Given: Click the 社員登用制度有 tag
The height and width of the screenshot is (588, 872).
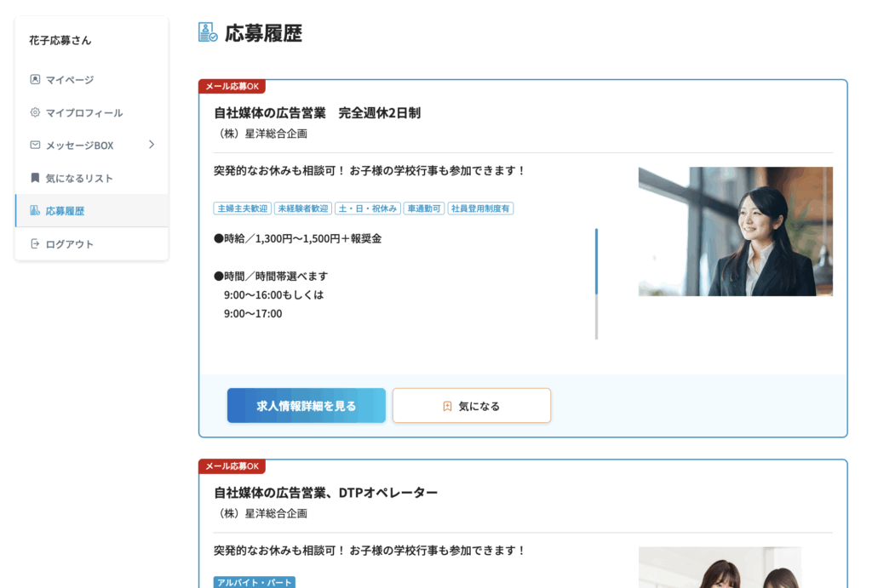Looking at the screenshot, I should pyautogui.click(x=480, y=208).
